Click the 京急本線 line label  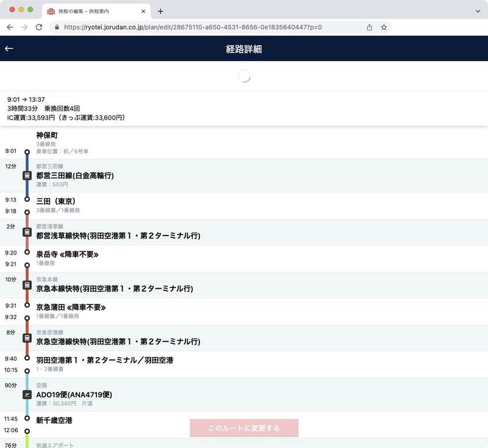pos(47,280)
